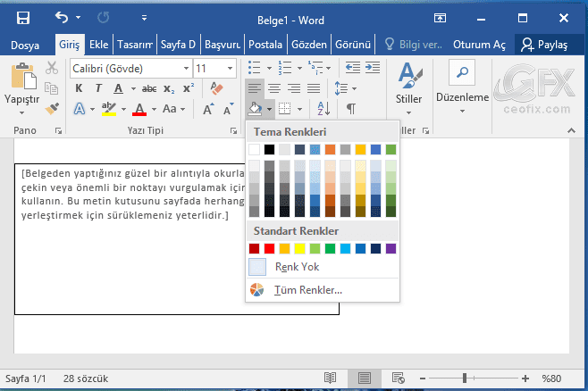Sort text with the A-Z icon
Screen dimensions: 588x391
(x=323, y=109)
